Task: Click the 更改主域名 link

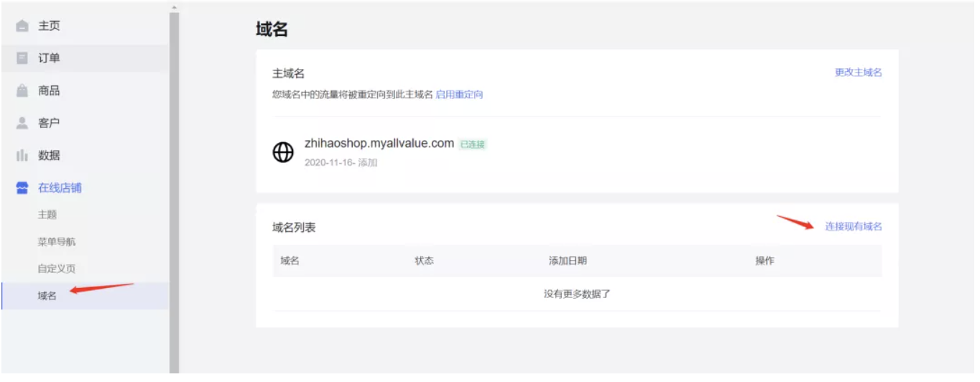Action: [x=858, y=73]
